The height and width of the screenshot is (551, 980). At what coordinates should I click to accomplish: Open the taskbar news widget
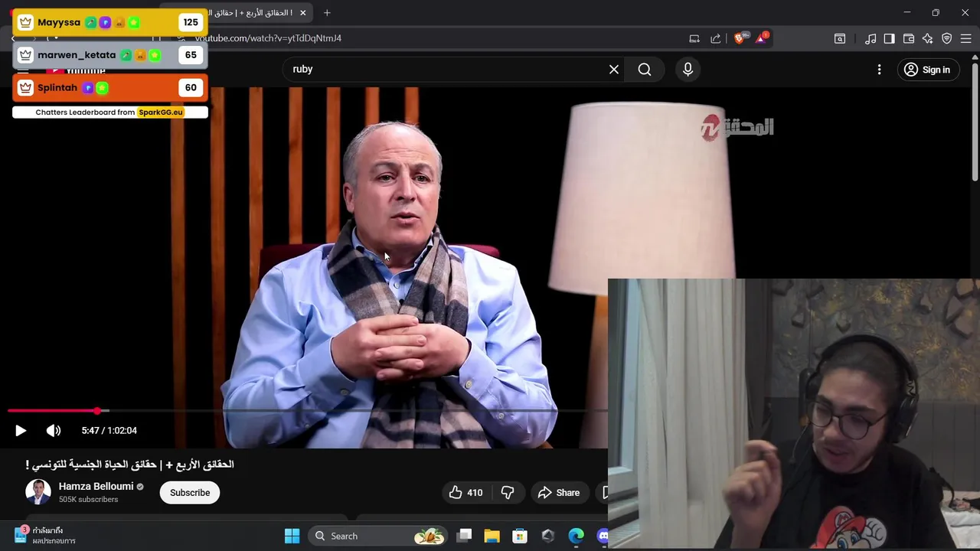coord(44,536)
